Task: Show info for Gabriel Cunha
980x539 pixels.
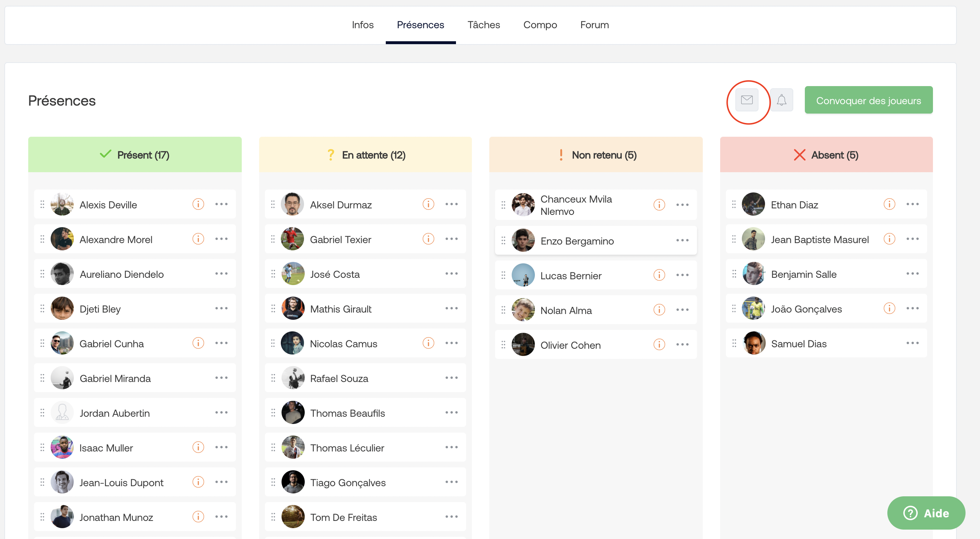Action: coord(198,343)
